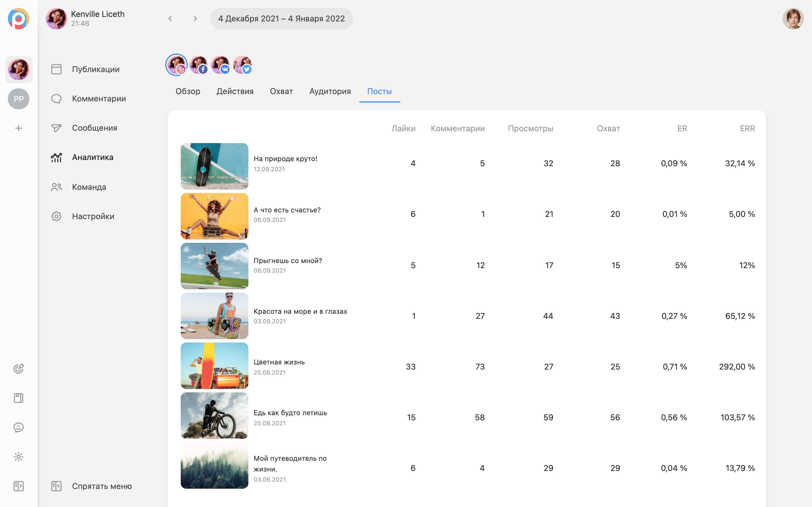Go to previous date period arrow

[x=170, y=18]
